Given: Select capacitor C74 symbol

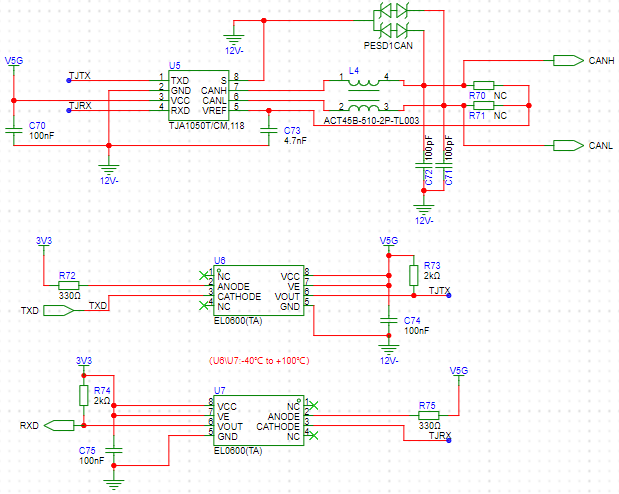Looking at the screenshot, I should (389, 321).
